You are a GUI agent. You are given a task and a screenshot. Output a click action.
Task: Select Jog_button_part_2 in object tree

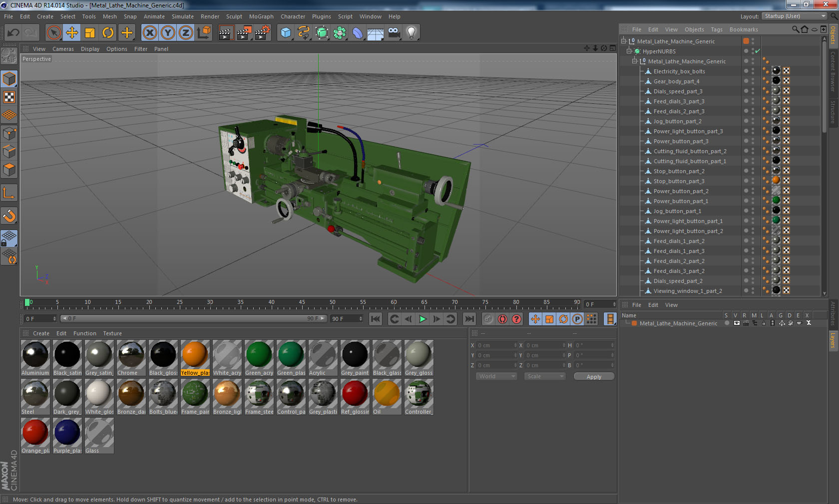677,121
